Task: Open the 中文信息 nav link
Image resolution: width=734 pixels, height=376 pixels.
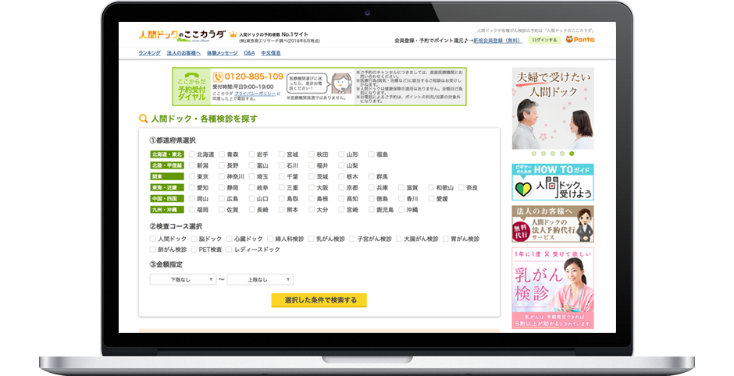Action: click(x=271, y=53)
